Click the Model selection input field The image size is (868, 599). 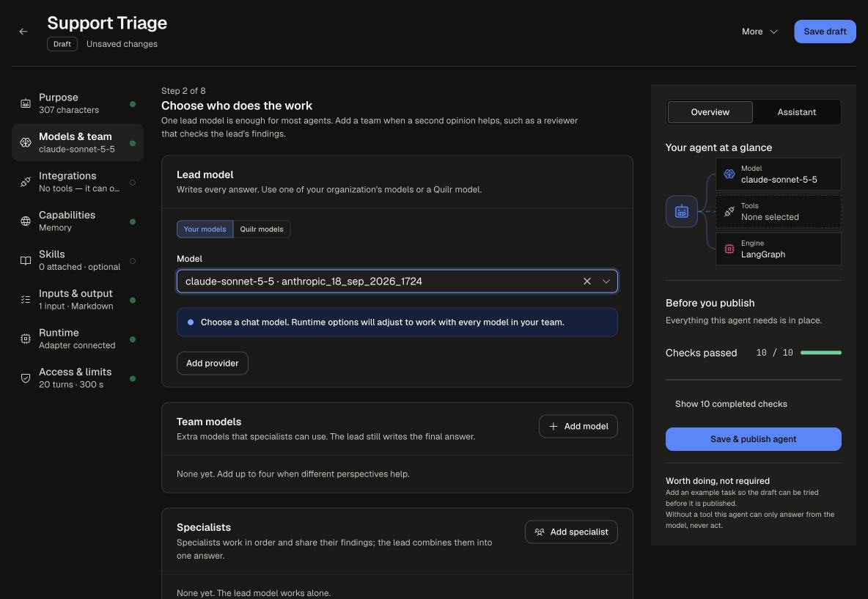[x=397, y=282]
